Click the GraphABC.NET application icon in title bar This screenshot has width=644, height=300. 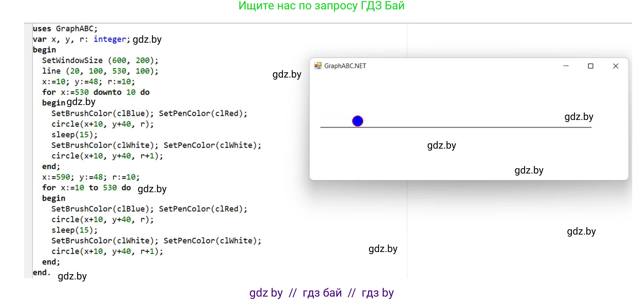[x=318, y=66]
